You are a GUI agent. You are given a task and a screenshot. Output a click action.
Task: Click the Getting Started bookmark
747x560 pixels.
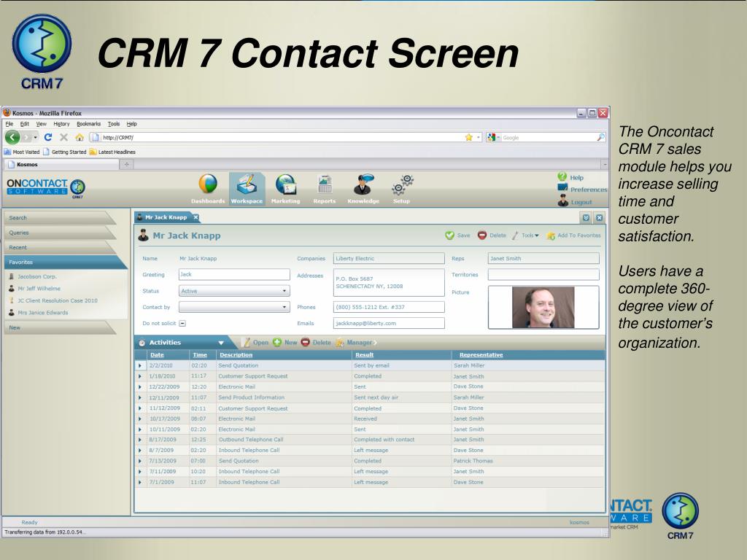coord(65,152)
